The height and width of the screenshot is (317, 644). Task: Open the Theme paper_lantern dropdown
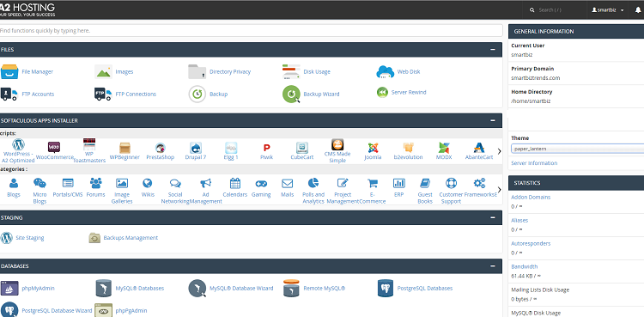click(x=578, y=149)
